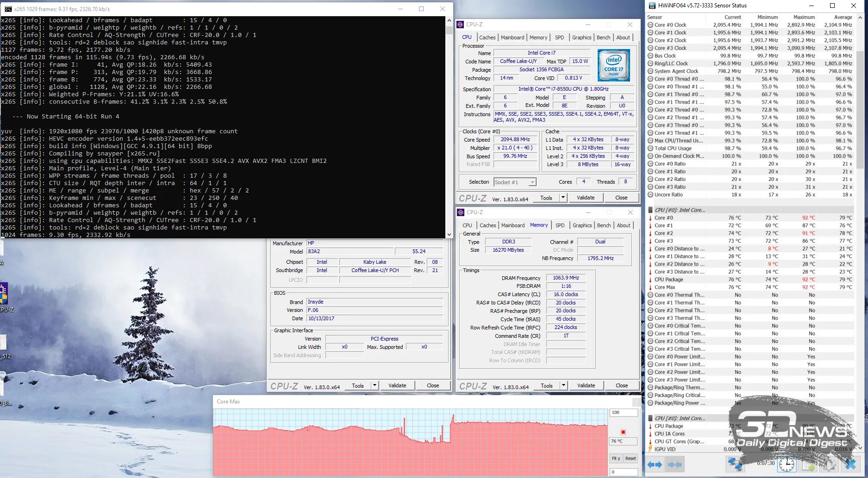Click the Tools button in CPU-Z mainboard window
The image size is (868, 478).
[x=358, y=385]
